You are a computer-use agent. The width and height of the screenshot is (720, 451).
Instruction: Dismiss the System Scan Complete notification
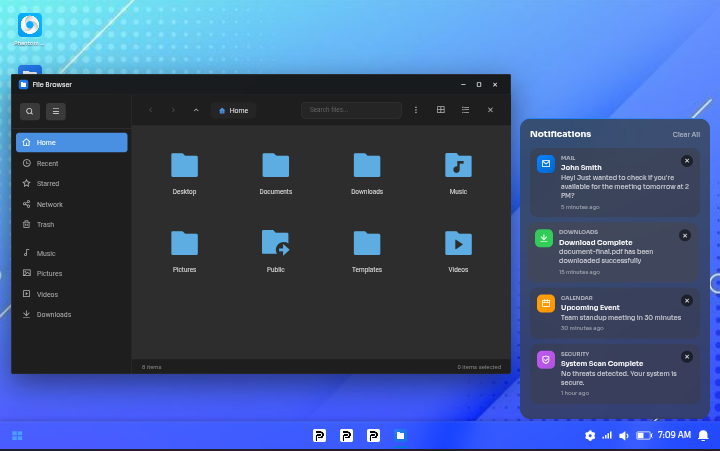687,357
